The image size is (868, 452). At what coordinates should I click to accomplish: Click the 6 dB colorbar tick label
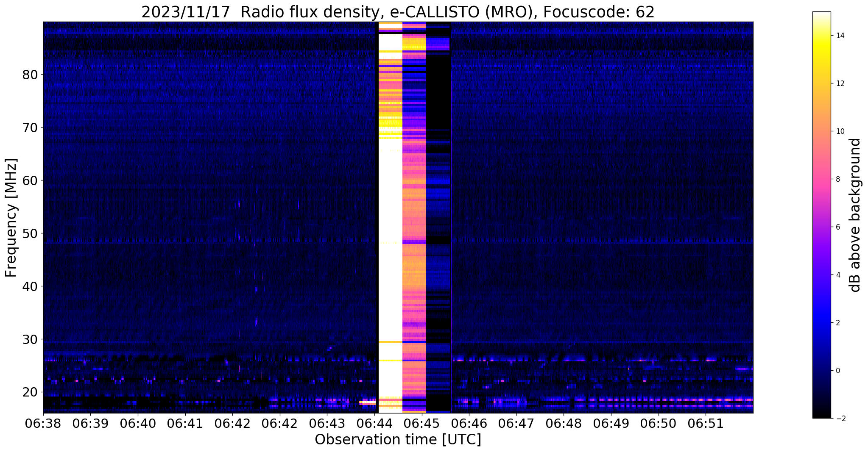click(x=837, y=227)
